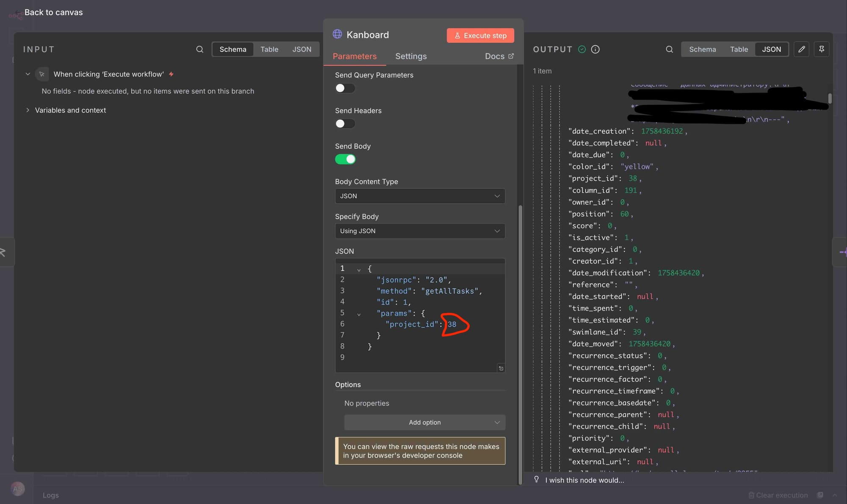Screen dimensions: 847x504
Task: Open Body Content Type dropdown
Action: point(420,196)
